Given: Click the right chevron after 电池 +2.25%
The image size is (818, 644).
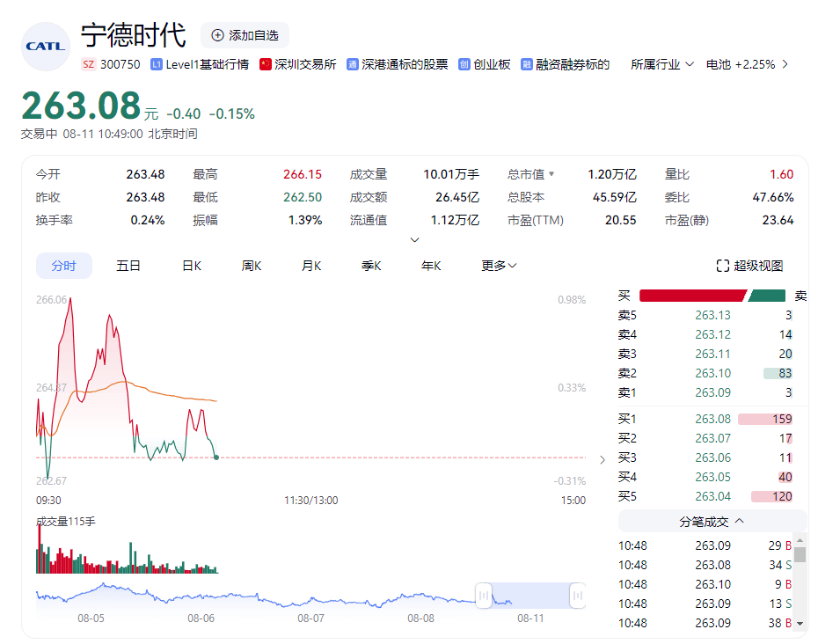Looking at the screenshot, I should point(785,64).
